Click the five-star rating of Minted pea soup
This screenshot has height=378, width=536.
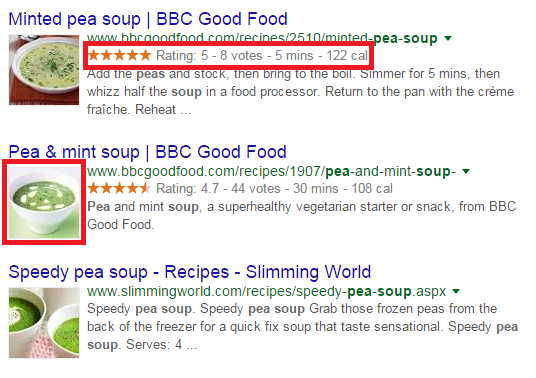pyautogui.click(x=119, y=55)
